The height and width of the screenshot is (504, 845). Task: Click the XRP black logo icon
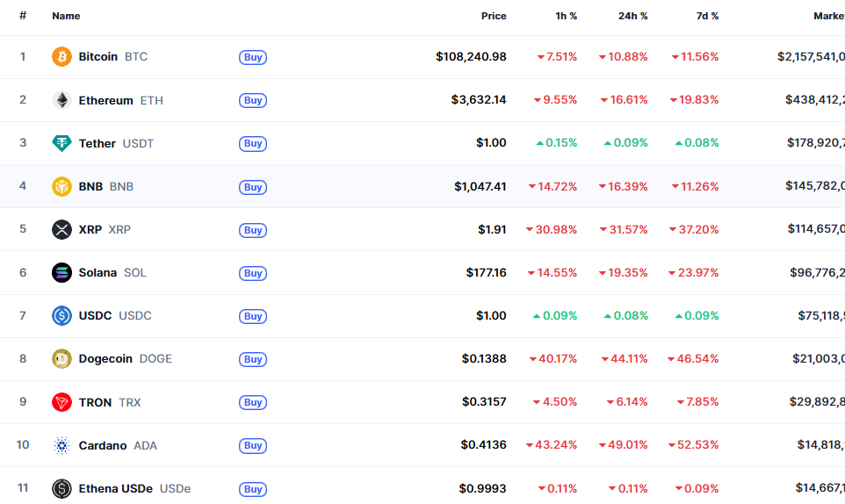tap(61, 229)
